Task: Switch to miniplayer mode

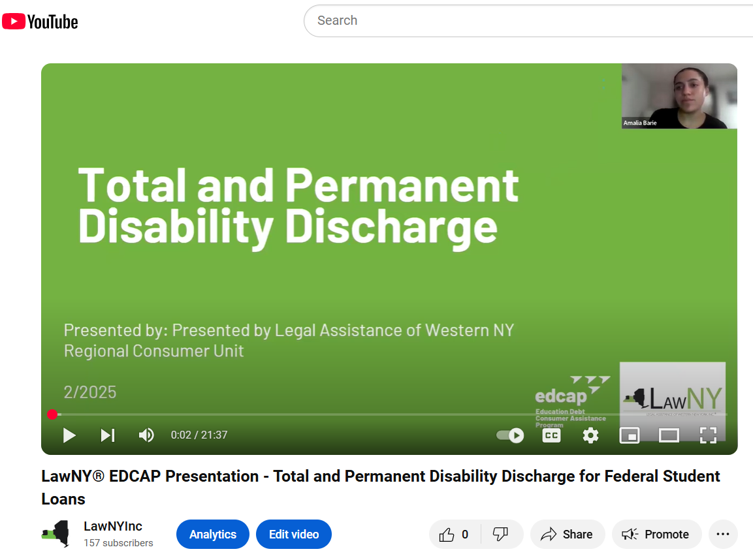Action: [630, 435]
